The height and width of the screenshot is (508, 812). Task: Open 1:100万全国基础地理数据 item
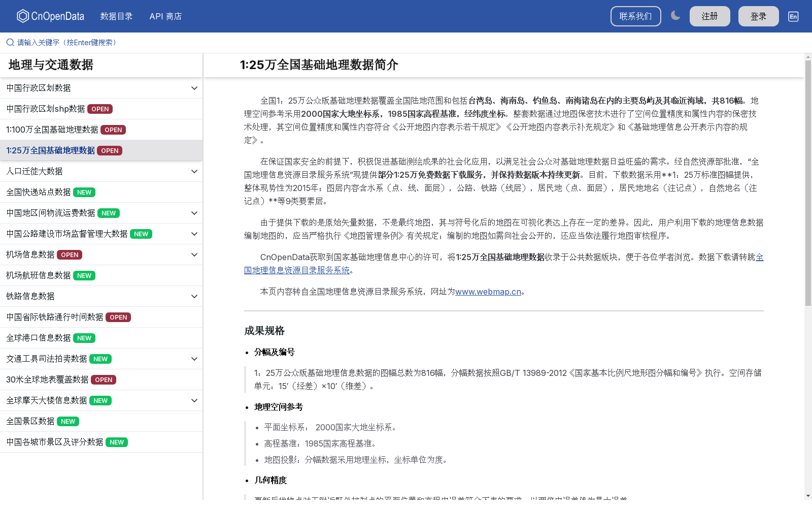101,130
